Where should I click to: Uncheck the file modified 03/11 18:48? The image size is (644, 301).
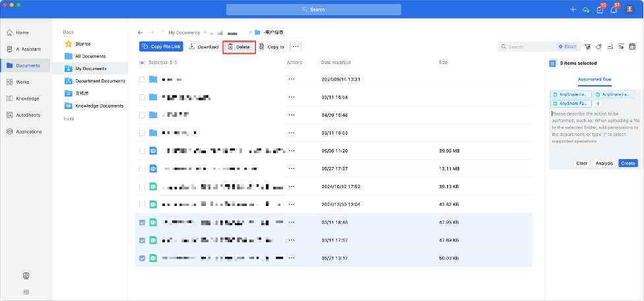click(x=143, y=222)
